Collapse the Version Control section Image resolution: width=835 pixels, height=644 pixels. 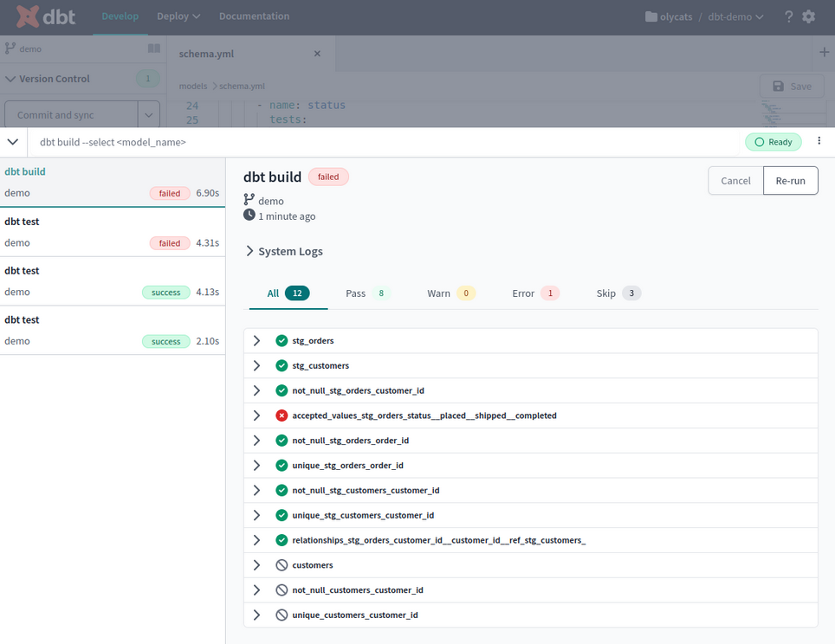10,79
